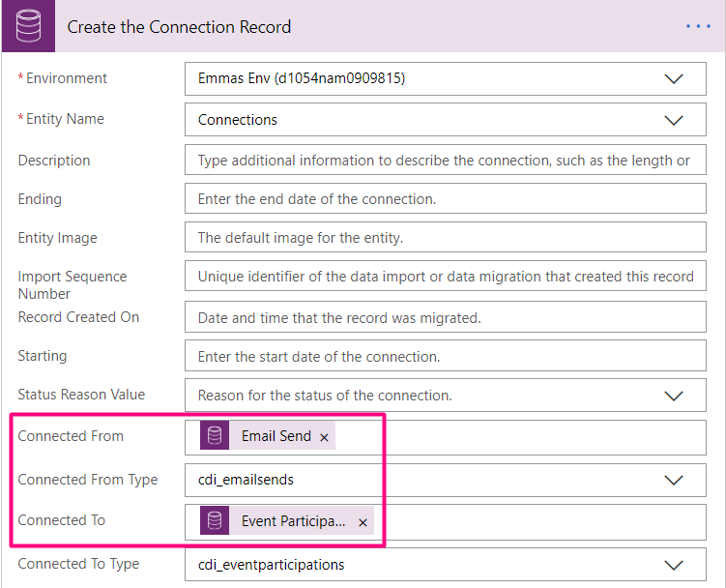Open the Connected To Type dropdown
The width and height of the screenshot is (726, 588).
[674, 565]
